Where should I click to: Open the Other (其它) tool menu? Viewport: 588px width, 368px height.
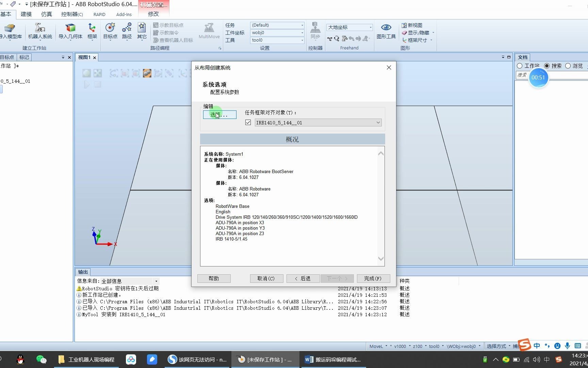click(142, 31)
